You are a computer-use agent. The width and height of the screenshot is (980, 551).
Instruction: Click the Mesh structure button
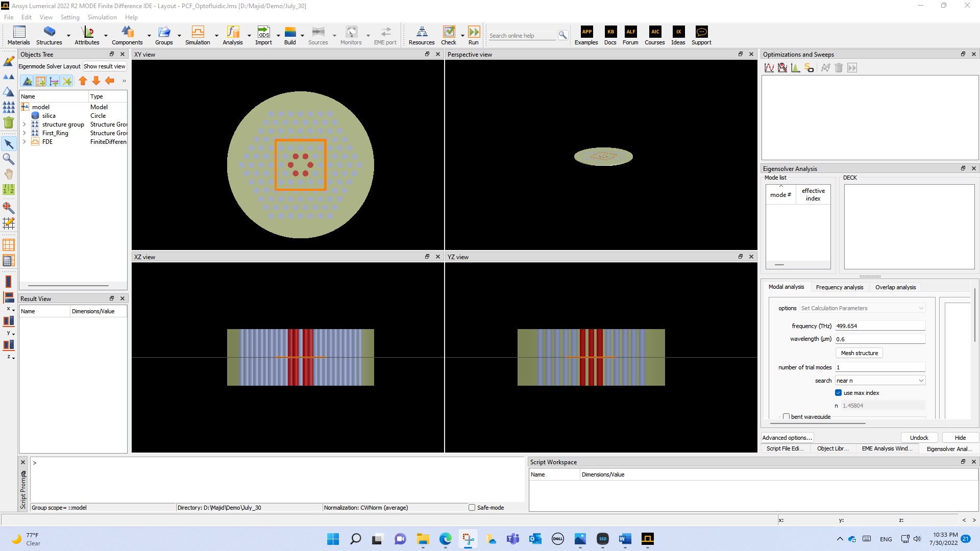pyautogui.click(x=859, y=353)
